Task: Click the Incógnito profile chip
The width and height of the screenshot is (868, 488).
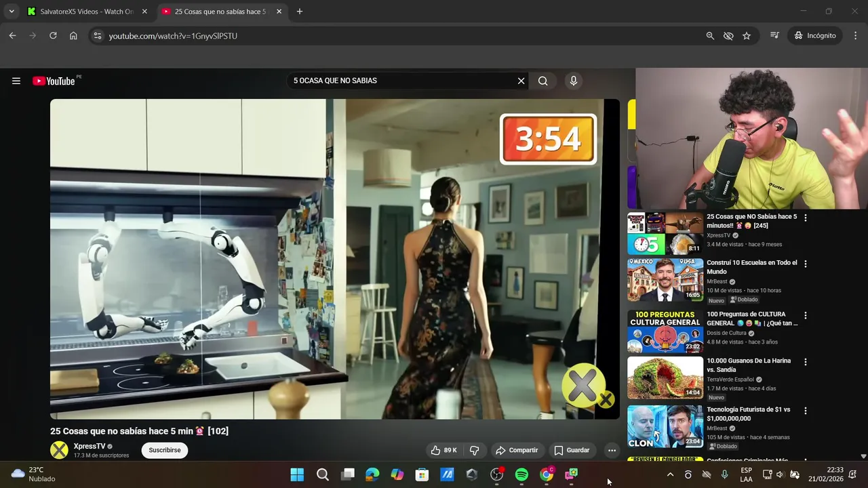Action: (x=816, y=36)
